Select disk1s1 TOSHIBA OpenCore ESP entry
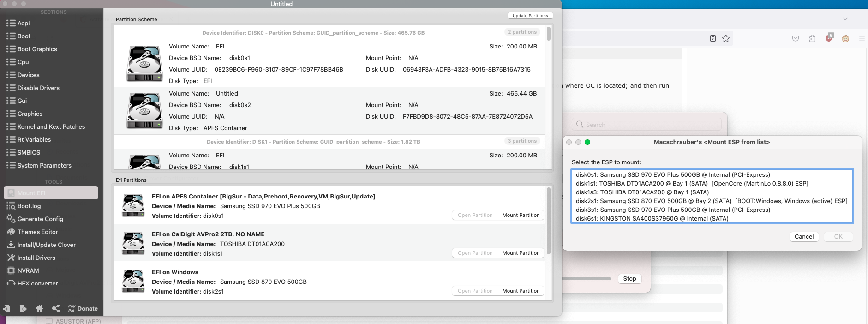This screenshot has height=324, width=868. pos(712,183)
